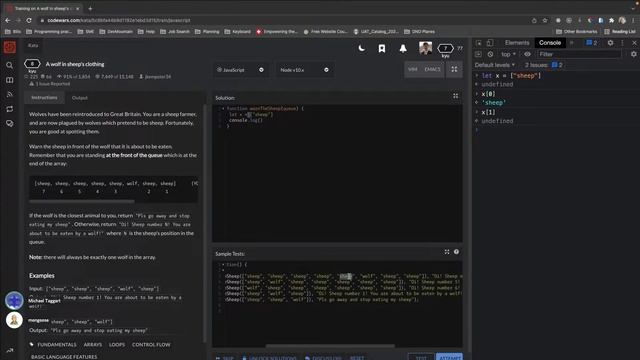This screenshot has height=360, width=640.
Task: Click the SKIP button
Action: pos(225,358)
